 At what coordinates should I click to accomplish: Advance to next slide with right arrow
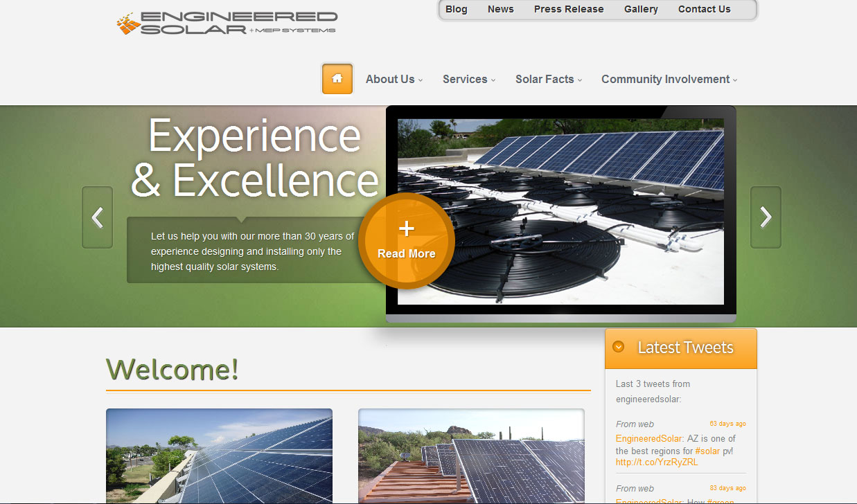click(766, 217)
